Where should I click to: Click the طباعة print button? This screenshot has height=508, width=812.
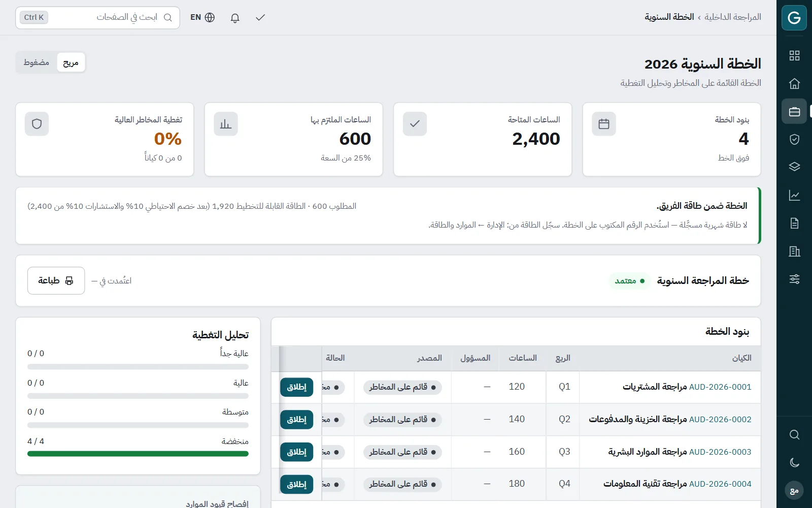[56, 280]
